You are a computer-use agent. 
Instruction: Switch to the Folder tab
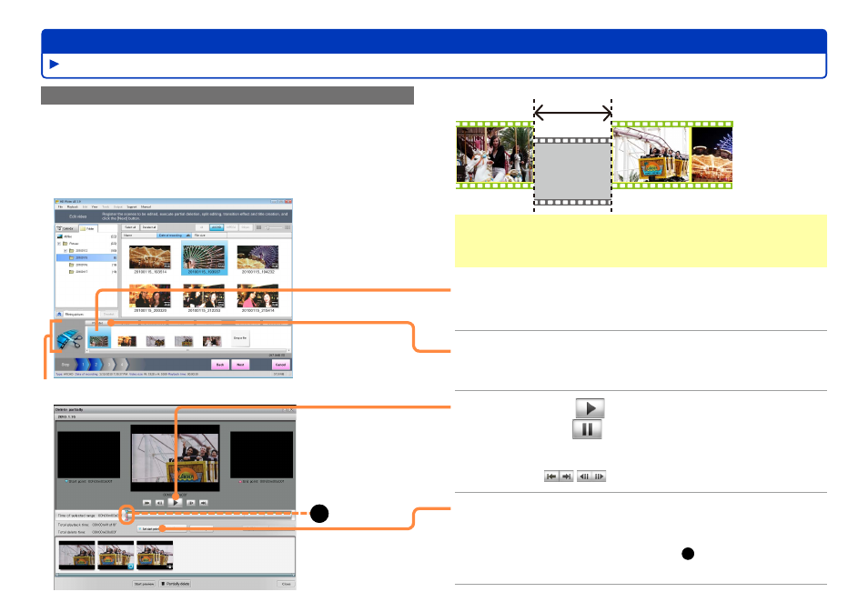[x=87, y=228]
